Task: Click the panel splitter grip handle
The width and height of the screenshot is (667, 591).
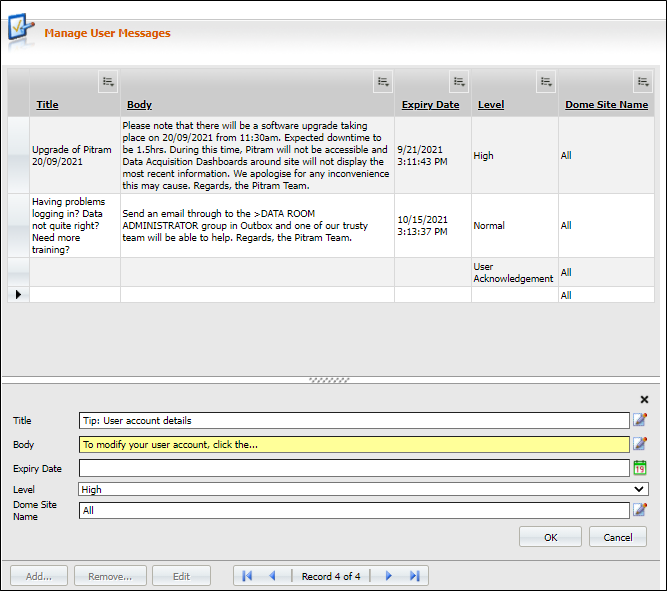Action: [329, 380]
